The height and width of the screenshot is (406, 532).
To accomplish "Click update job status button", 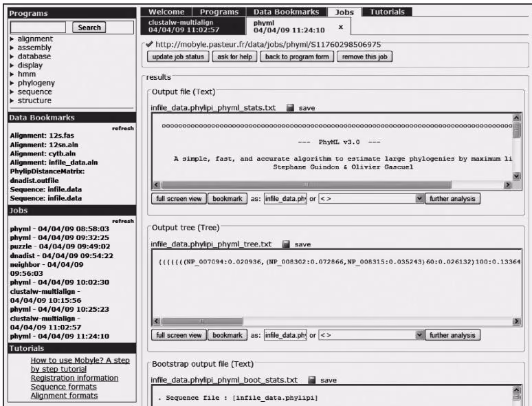I will point(178,56).
